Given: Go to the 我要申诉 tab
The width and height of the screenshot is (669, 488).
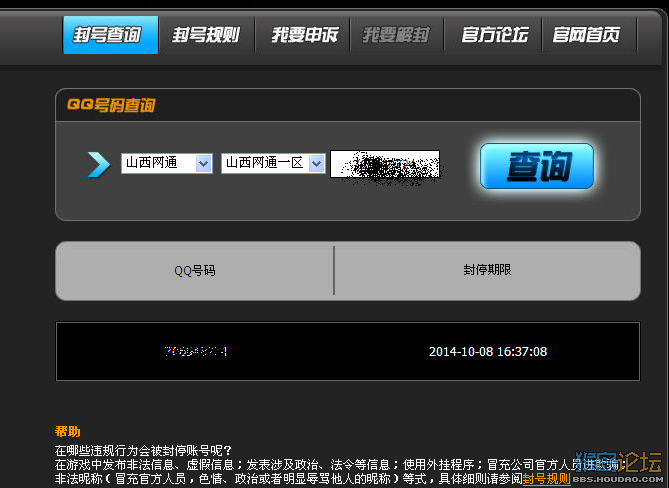Looking at the screenshot, I should (303, 35).
